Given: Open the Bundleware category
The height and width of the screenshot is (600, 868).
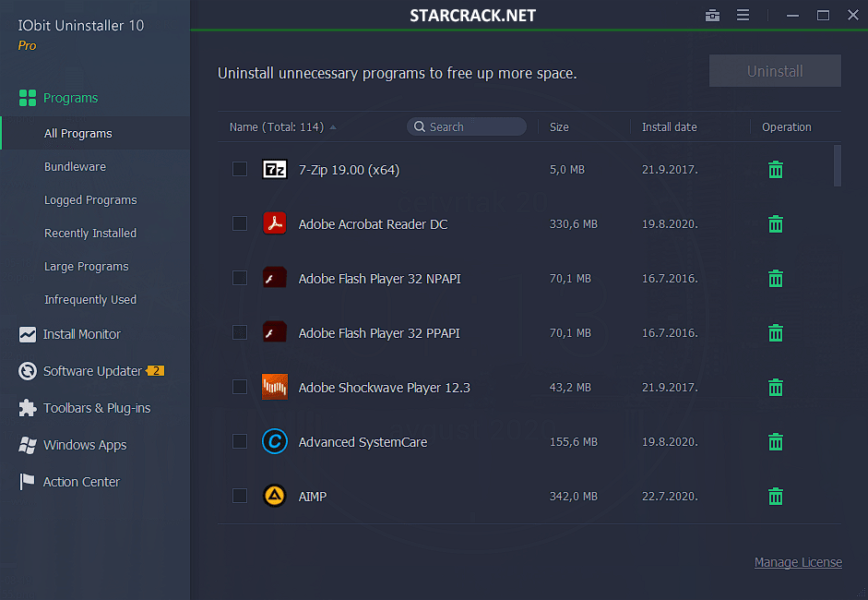Looking at the screenshot, I should [75, 167].
